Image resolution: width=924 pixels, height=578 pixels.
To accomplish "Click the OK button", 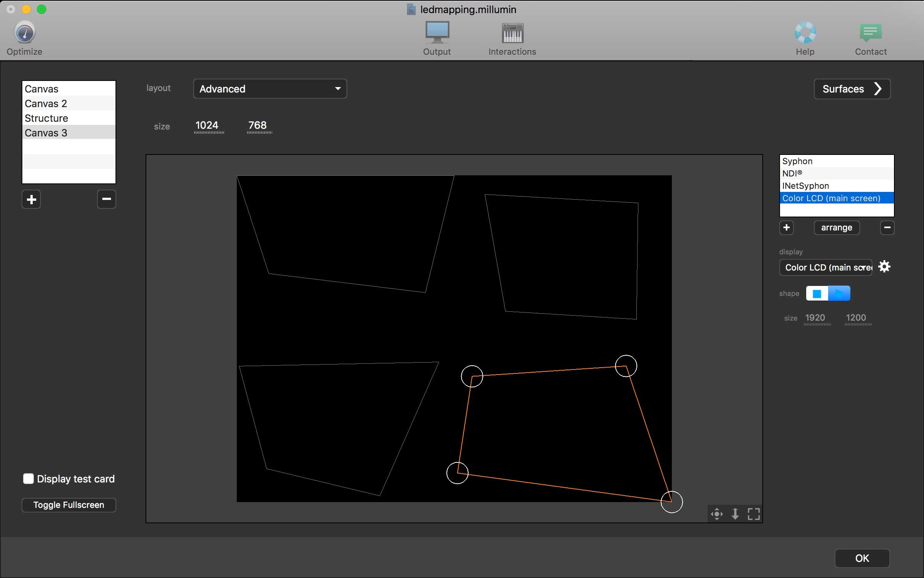I will (x=862, y=558).
